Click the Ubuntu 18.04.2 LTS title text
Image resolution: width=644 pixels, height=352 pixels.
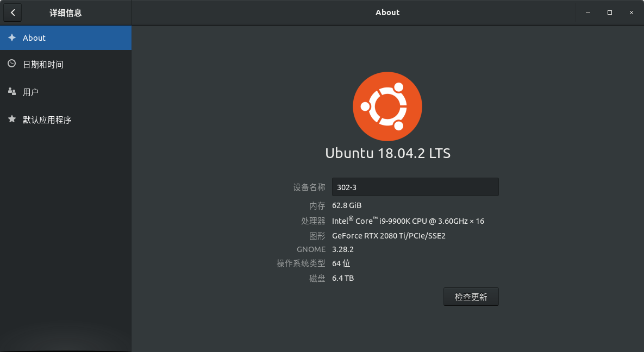(387, 153)
